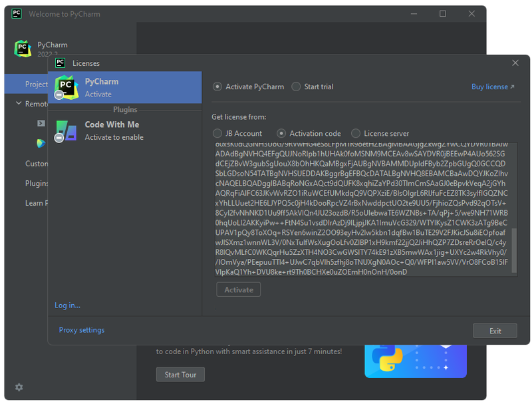
Task: Select PyCharm Activate in the Licenses list
Action: pyautogui.click(x=125, y=87)
